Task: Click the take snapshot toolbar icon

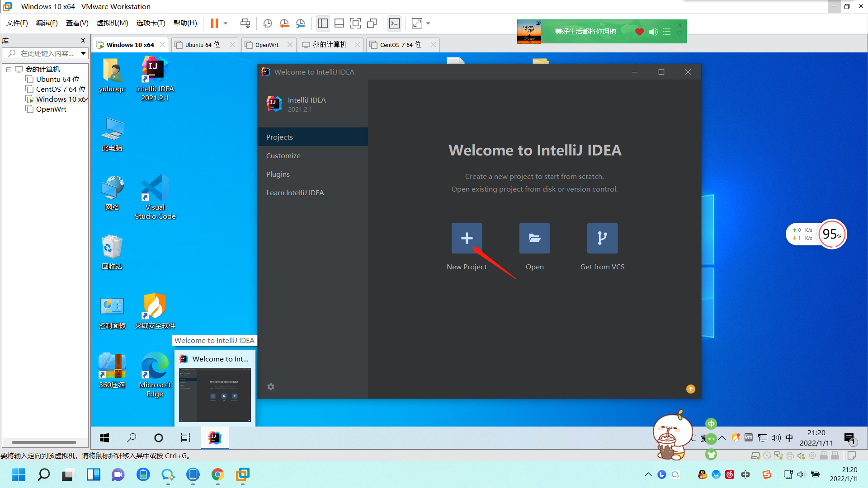Action: click(268, 23)
